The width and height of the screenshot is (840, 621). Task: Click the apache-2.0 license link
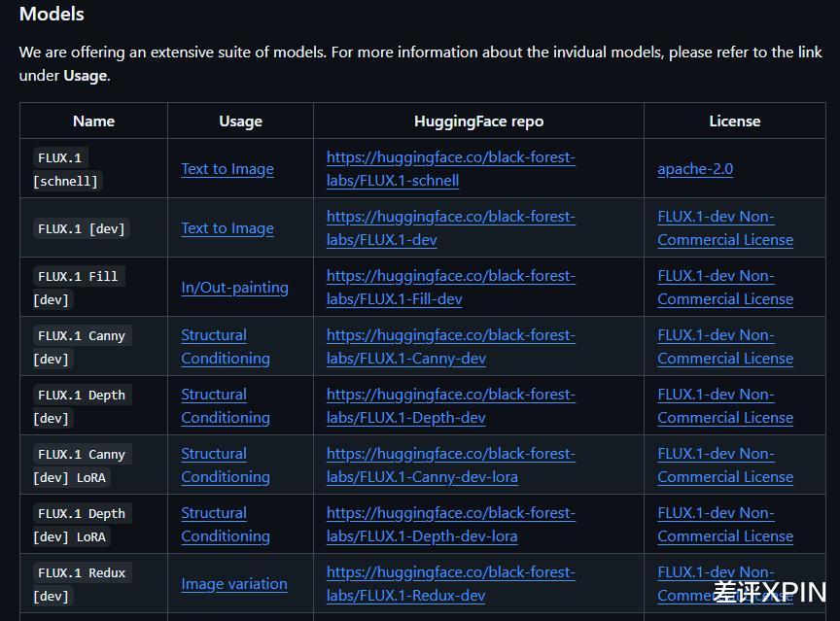pos(695,169)
